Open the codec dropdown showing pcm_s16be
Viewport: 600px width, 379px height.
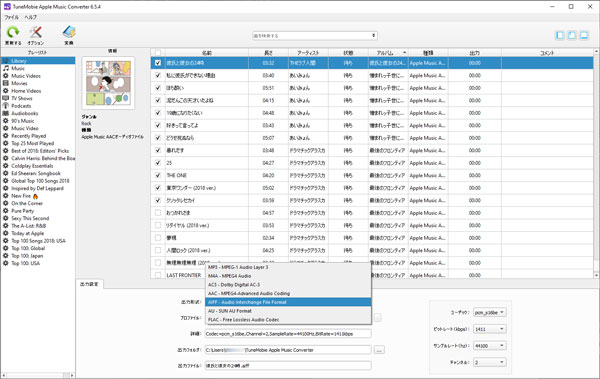[490, 312]
